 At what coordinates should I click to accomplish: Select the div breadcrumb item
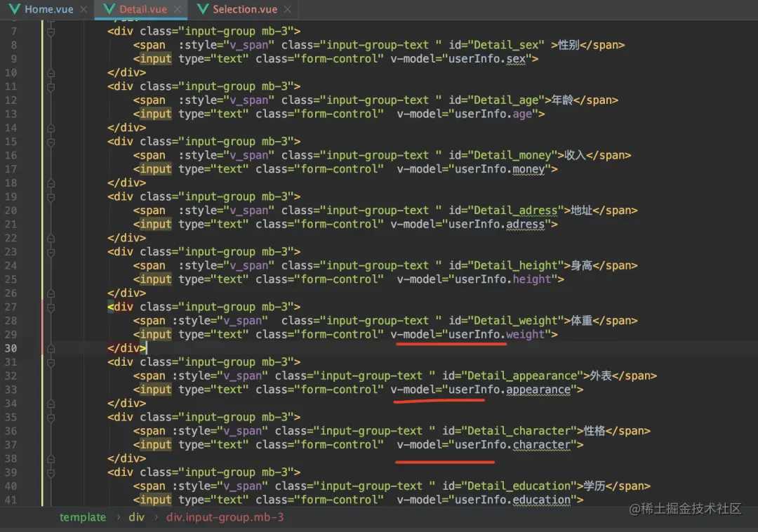click(x=136, y=517)
